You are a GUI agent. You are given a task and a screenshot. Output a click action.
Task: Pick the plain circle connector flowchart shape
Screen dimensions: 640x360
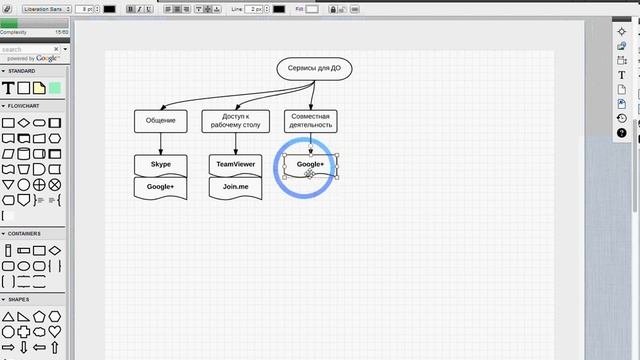click(x=24, y=185)
